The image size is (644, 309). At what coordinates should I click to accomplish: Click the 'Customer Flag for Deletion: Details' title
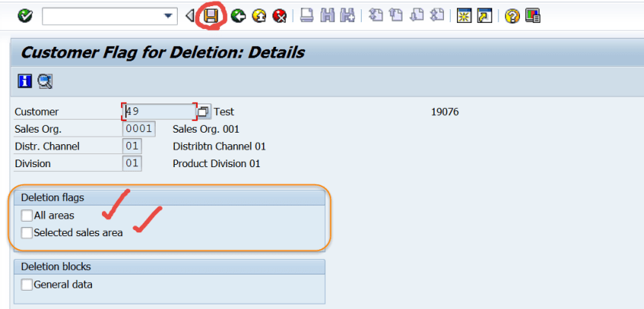point(163,53)
